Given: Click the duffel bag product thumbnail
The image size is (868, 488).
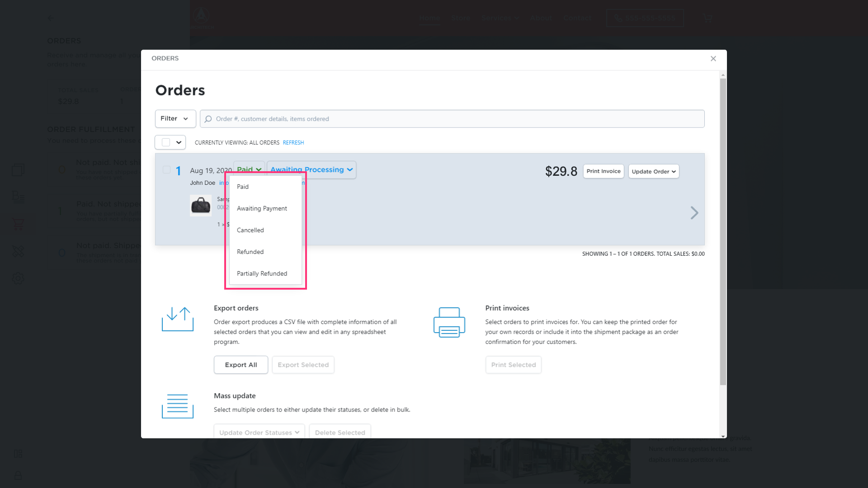Looking at the screenshot, I should tap(201, 206).
